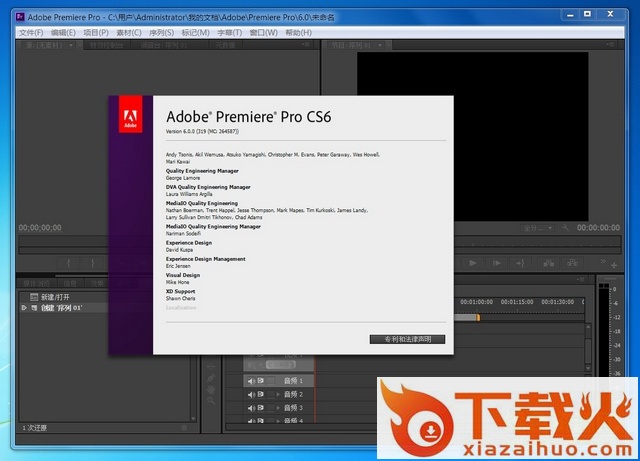Select the 新建/打开 history entry
The height and width of the screenshot is (461, 640).
coord(64,297)
